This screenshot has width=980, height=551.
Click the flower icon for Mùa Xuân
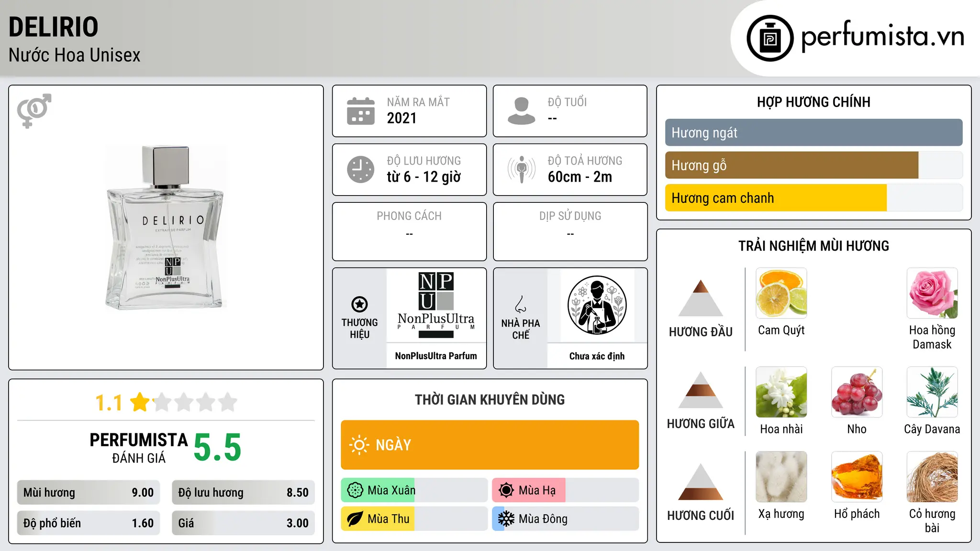pyautogui.click(x=355, y=490)
